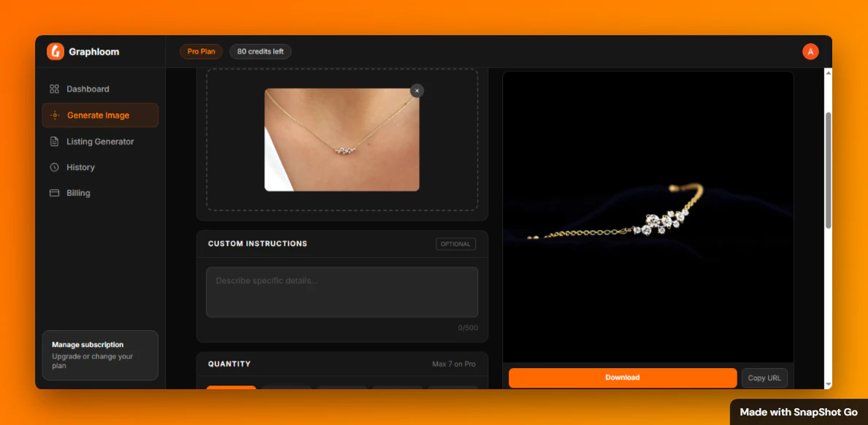Open Manage subscription card

click(x=100, y=356)
